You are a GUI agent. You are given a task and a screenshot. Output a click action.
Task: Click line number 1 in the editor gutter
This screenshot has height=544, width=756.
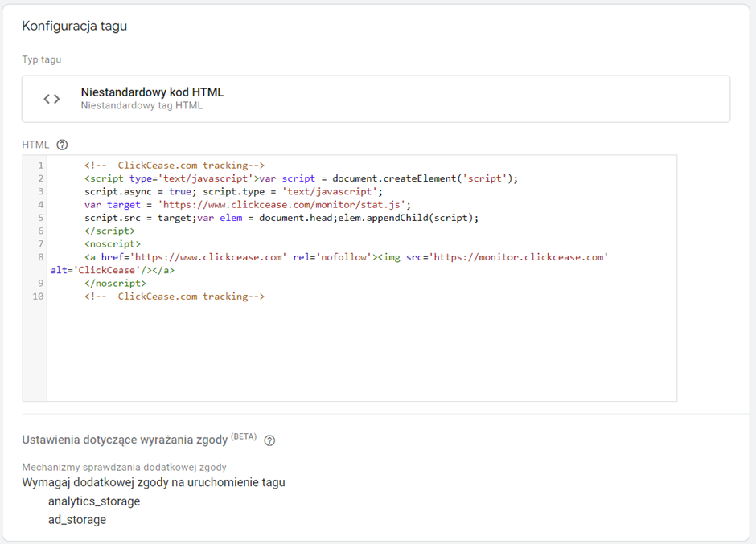(x=39, y=166)
